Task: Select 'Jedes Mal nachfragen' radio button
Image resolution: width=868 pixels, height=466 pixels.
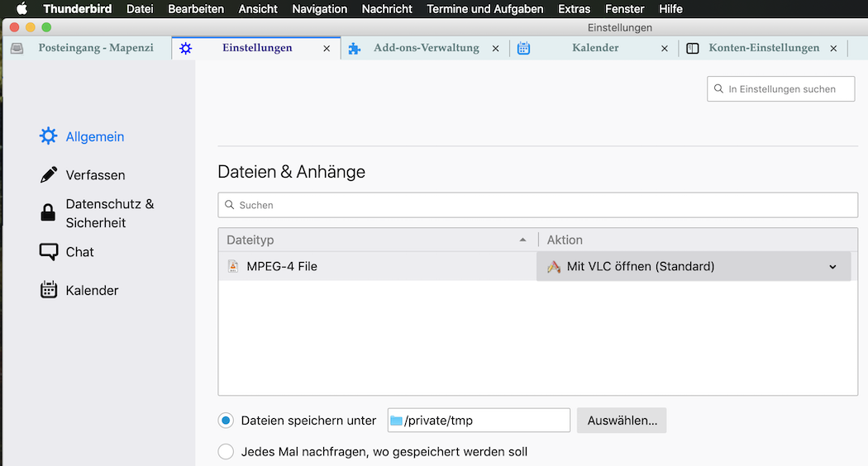Action: point(226,452)
